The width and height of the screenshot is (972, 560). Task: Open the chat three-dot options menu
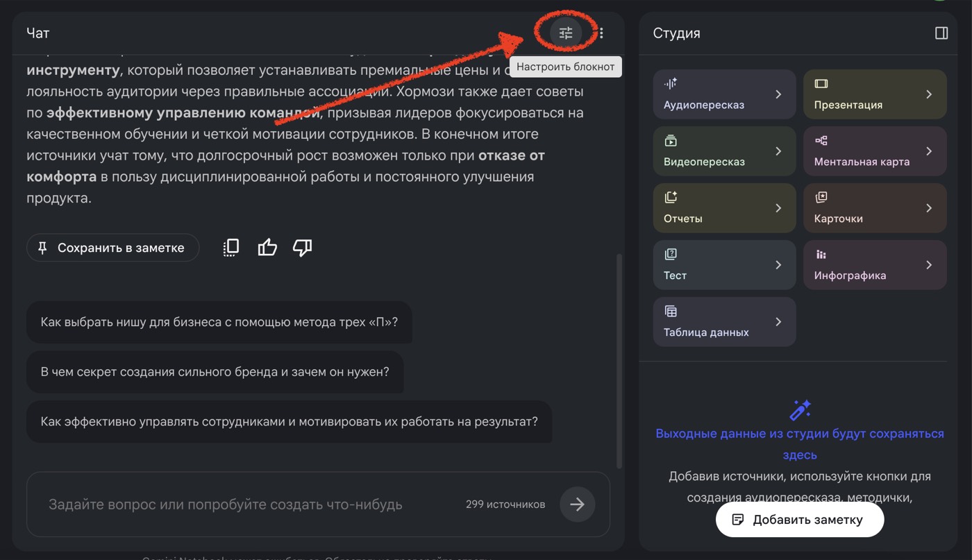click(601, 33)
